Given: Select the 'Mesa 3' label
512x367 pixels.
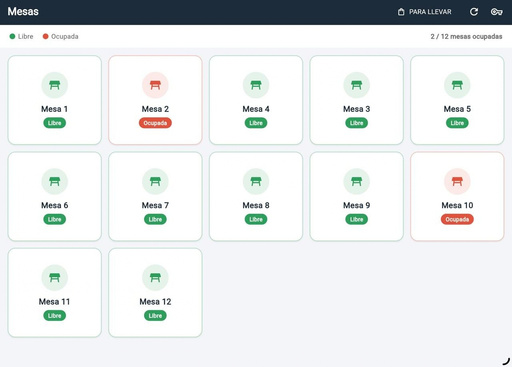Looking at the screenshot, I should pyautogui.click(x=357, y=109).
